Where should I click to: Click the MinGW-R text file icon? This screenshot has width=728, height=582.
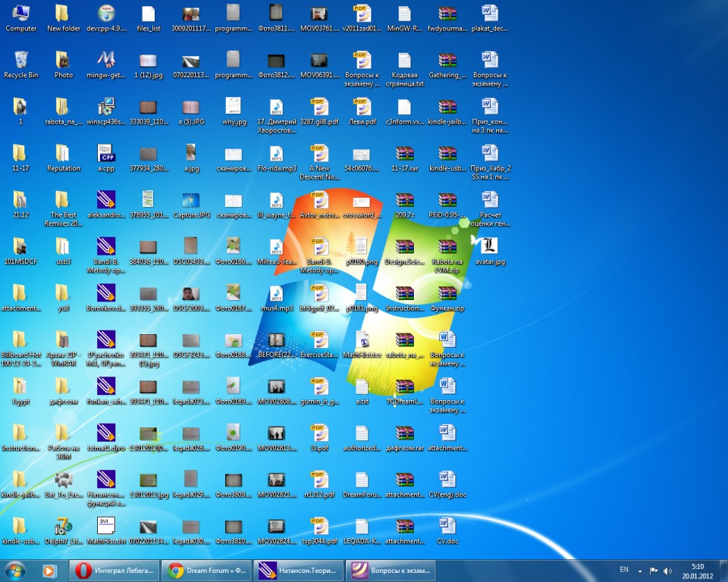(x=405, y=18)
